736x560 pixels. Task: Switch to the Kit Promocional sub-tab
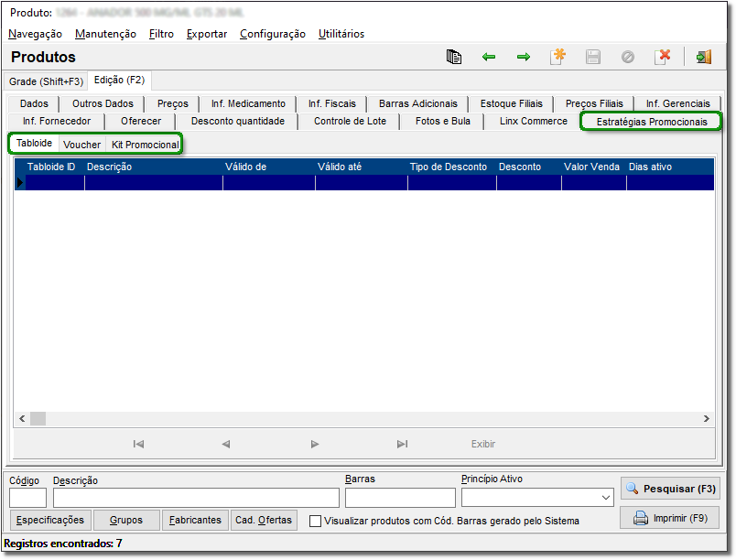point(145,145)
